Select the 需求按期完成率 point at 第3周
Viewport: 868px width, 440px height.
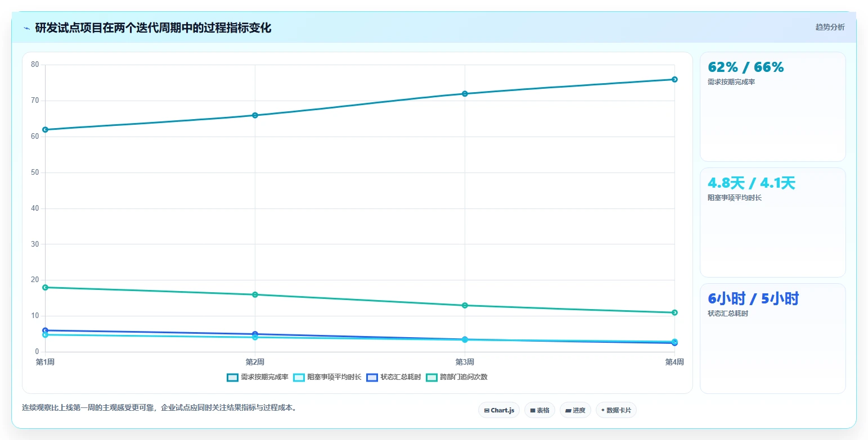click(465, 94)
